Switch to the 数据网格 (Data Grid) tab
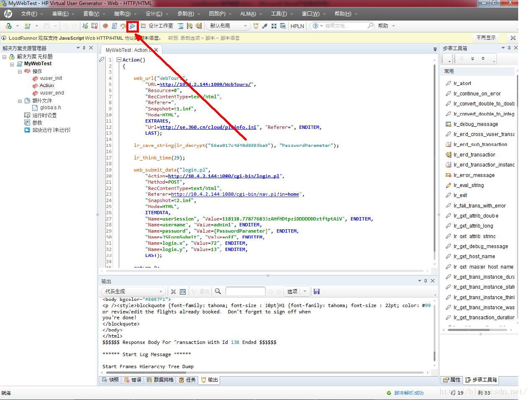This screenshot has height=400, width=532. tap(160, 380)
